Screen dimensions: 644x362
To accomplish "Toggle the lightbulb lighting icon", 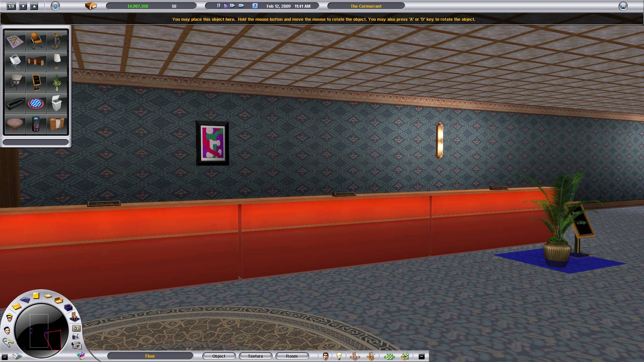I will tap(339, 356).
